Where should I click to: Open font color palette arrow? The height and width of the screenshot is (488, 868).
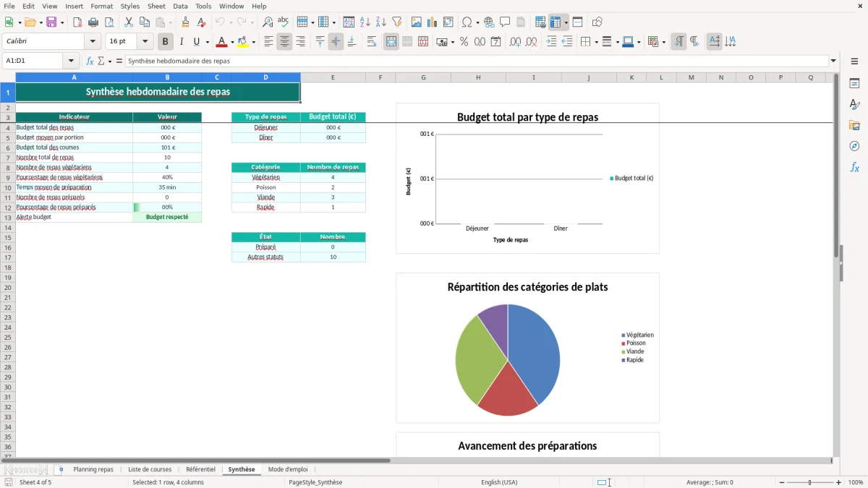point(232,42)
